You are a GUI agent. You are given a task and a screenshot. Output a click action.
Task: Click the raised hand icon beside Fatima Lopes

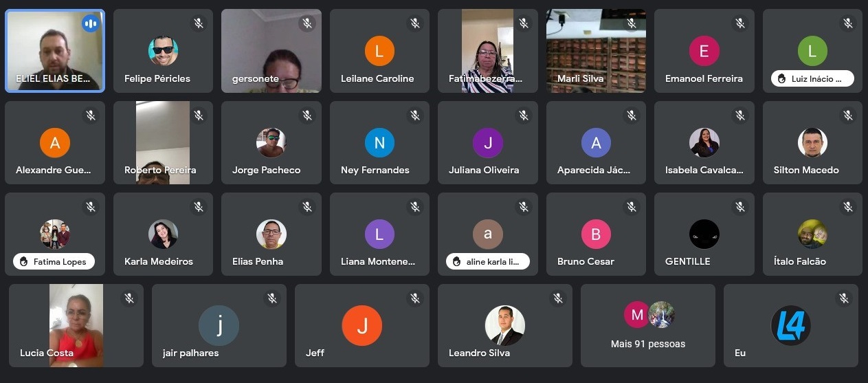23,262
